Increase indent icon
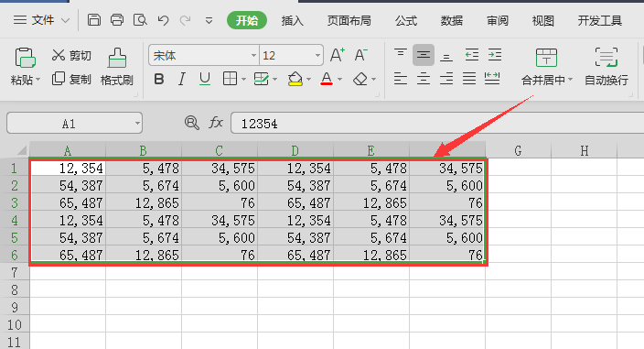 pyautogui.click(x=495, y=55)
